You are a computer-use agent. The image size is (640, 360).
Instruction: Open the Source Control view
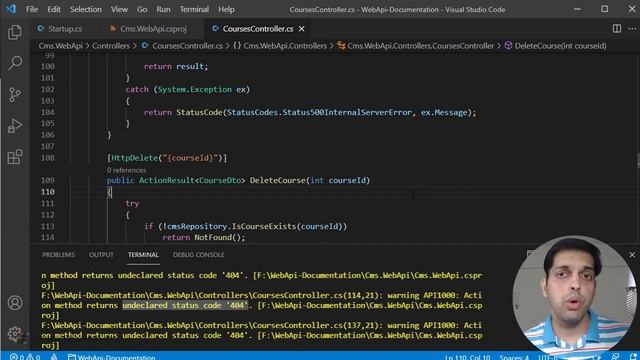tap(15, 95)
